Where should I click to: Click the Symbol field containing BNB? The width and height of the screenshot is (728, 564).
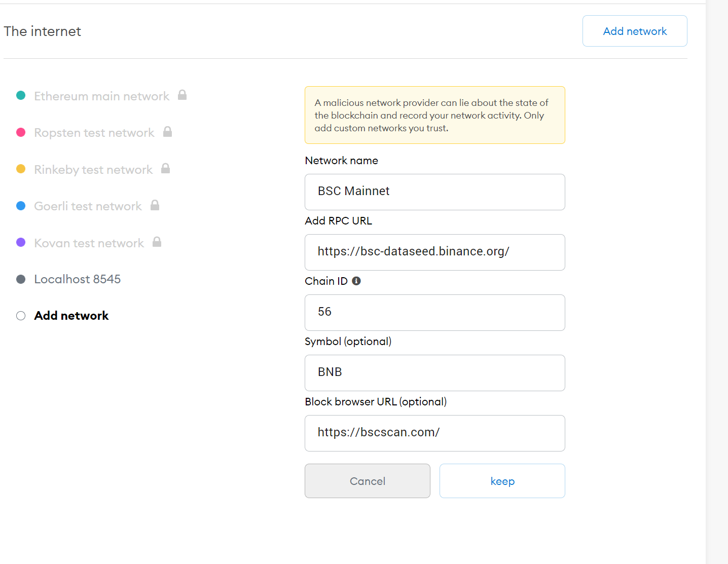pos(435,373)
